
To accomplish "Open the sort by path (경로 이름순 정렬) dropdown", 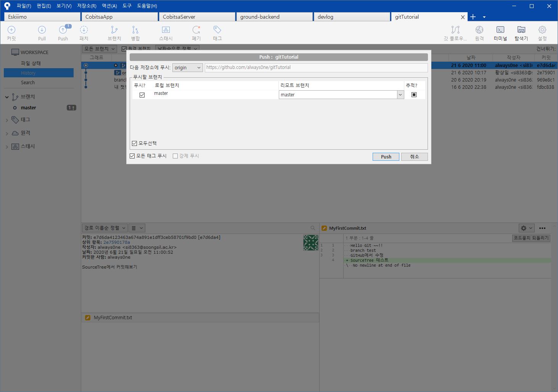I will 105,228.
